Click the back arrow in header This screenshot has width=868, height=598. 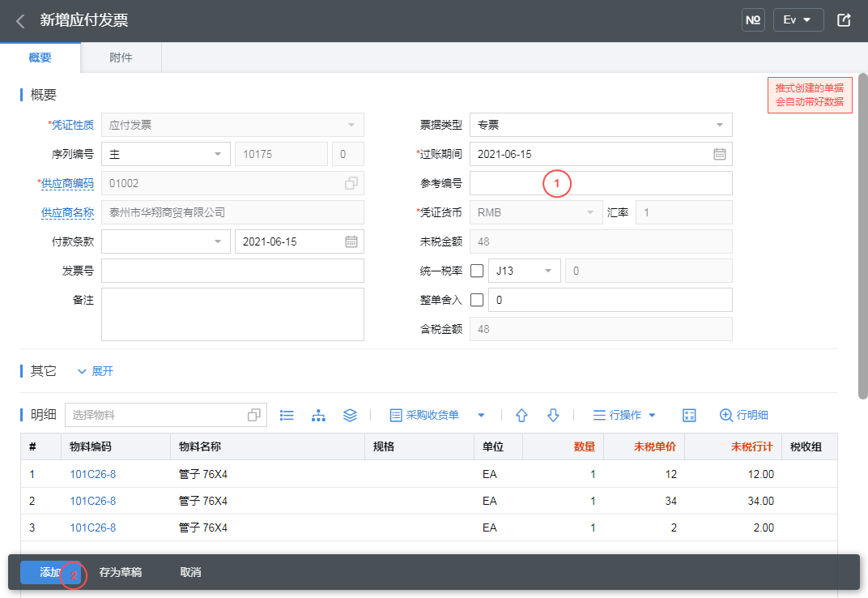coord(20,21)
